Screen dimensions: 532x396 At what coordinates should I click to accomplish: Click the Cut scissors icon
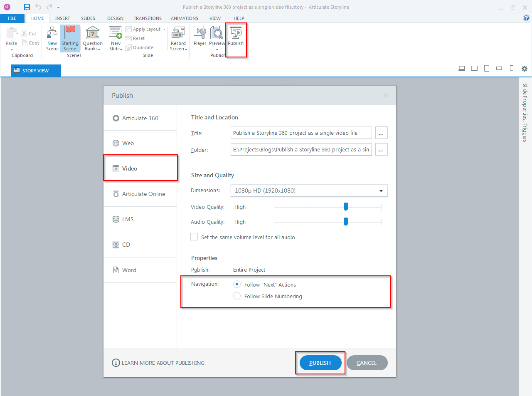coord(24,34)
